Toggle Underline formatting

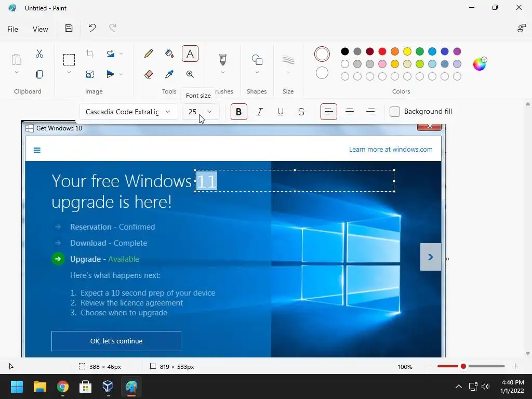pos(280,112)
